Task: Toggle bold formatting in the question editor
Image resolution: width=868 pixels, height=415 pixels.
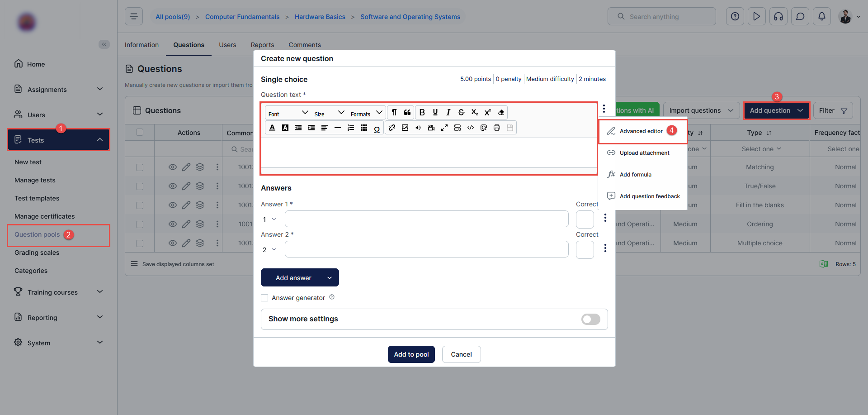Action: point(422,113)
